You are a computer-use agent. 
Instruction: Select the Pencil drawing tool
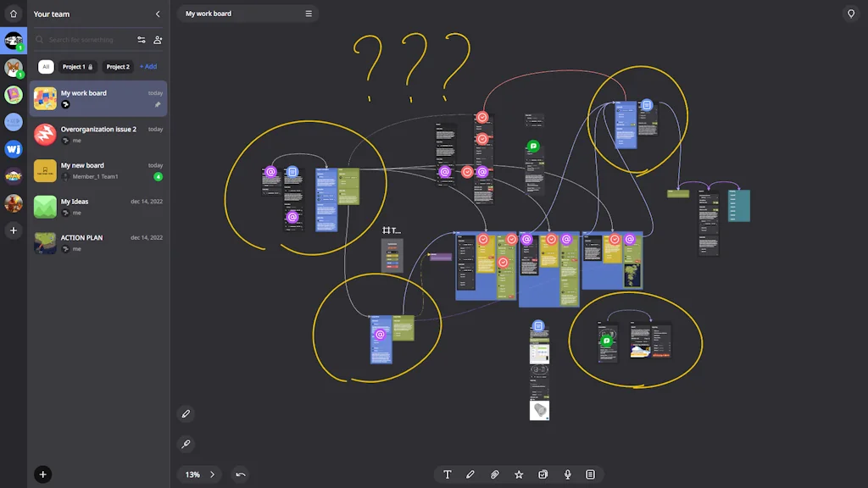pos(470,474)
